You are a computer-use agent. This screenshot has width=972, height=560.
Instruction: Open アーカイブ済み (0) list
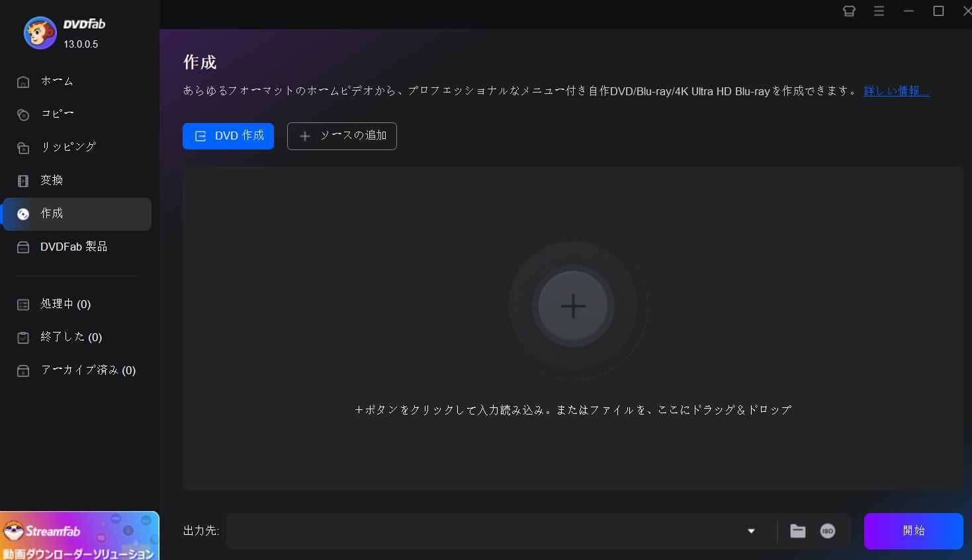pyautogui.click(x=77, y=370)
